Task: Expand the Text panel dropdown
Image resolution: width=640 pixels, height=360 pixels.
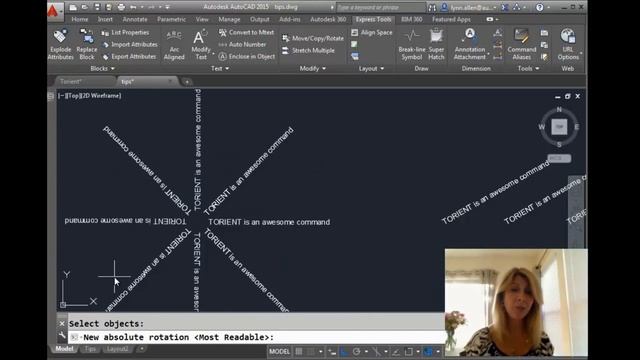Action: (220, 69)
